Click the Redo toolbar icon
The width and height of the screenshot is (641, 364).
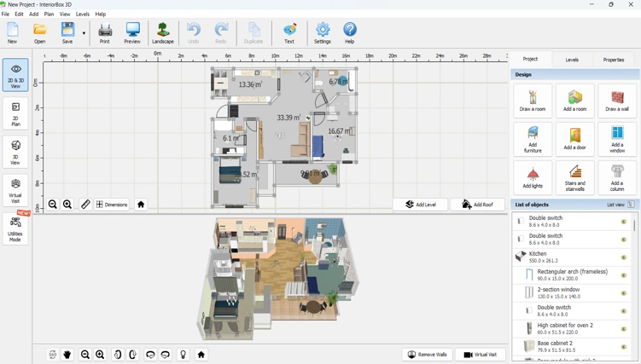pos(221,32)
